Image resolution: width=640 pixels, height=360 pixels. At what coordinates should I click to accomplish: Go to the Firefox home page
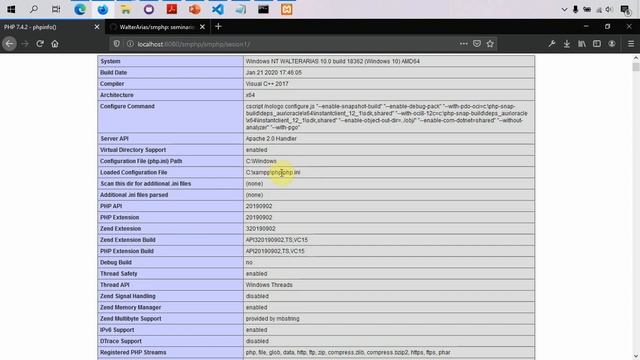click(55, 44)
